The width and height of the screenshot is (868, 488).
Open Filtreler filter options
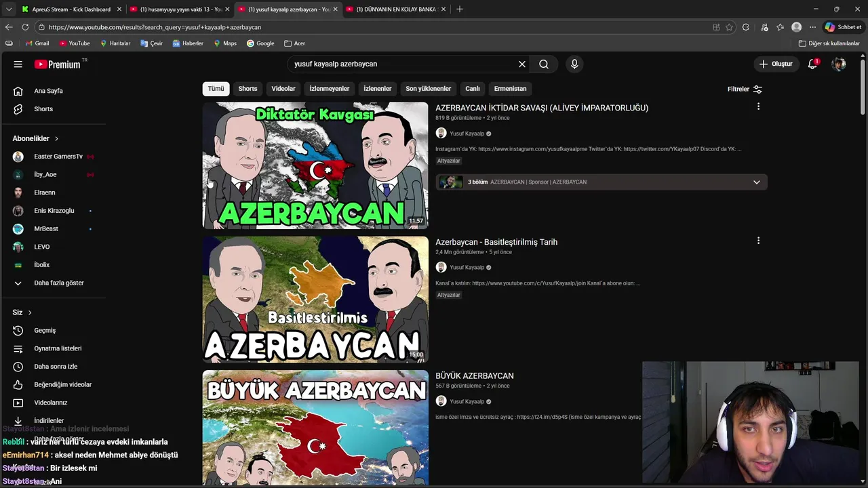point(745,89)
